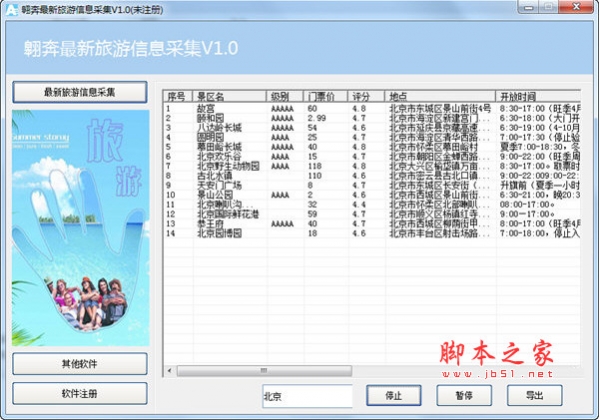Select the 恭王府 row
Image resolution: width=600 pixels, height=420 pixels.
tap(372, 223)
